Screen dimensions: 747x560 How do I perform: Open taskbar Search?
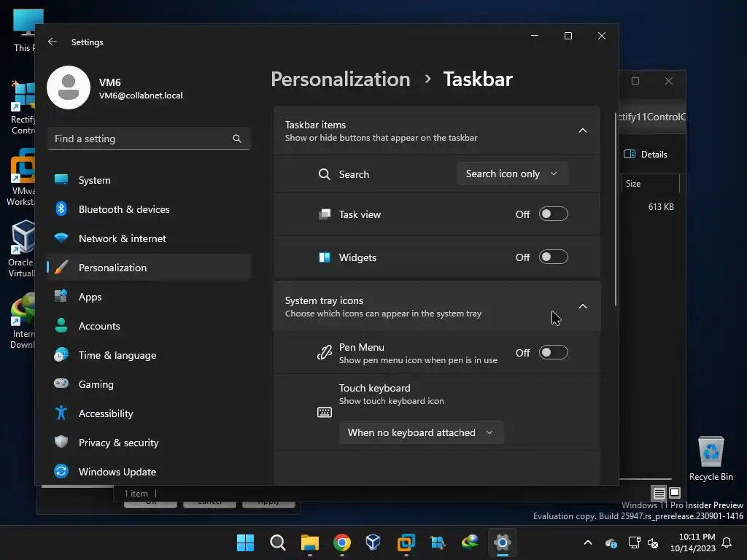point(277,542)
